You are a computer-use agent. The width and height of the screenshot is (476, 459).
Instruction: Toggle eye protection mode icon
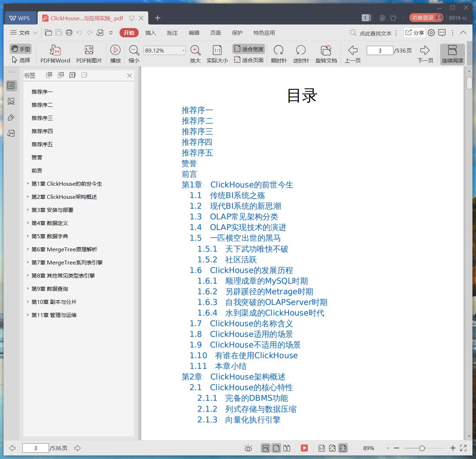point(248,448)
